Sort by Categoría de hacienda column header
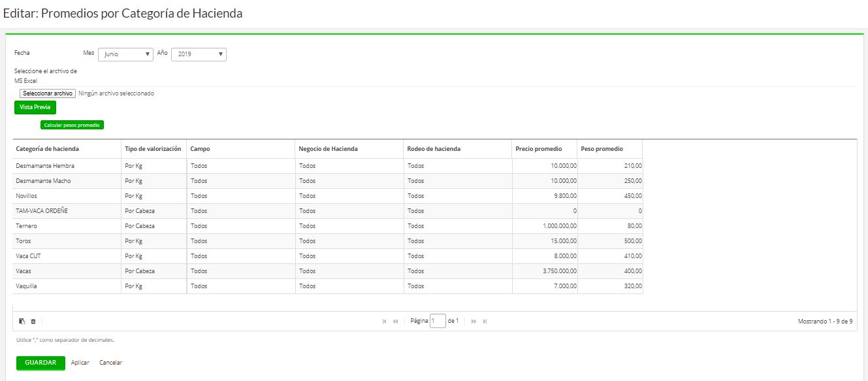Screen dimensions: 868x381 pos(67,149)
